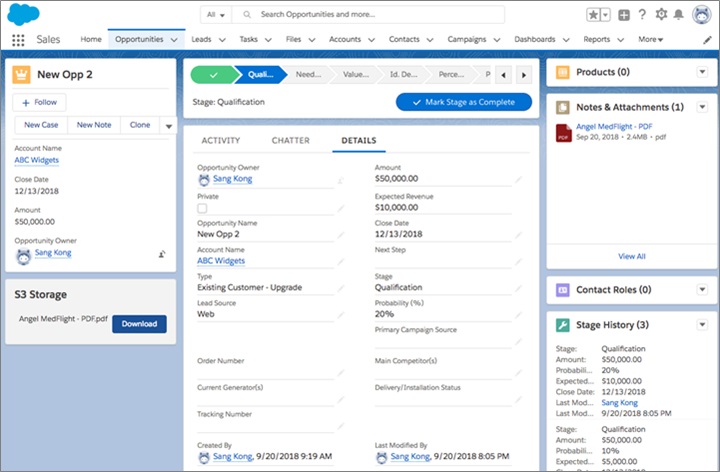Viewport: 720px width, 472px height.
Task: Click the New Case button
Action: tap(41, 125)
